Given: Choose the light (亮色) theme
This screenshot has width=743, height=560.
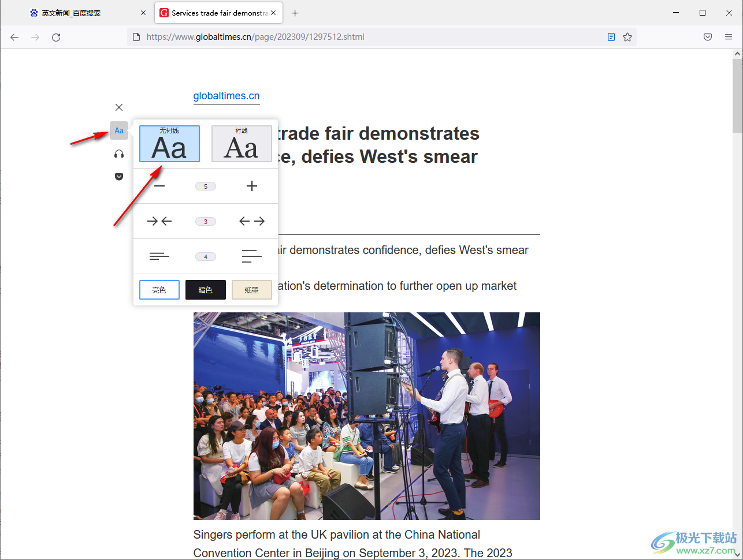Looking at the screenshot, I should [159, 290].
